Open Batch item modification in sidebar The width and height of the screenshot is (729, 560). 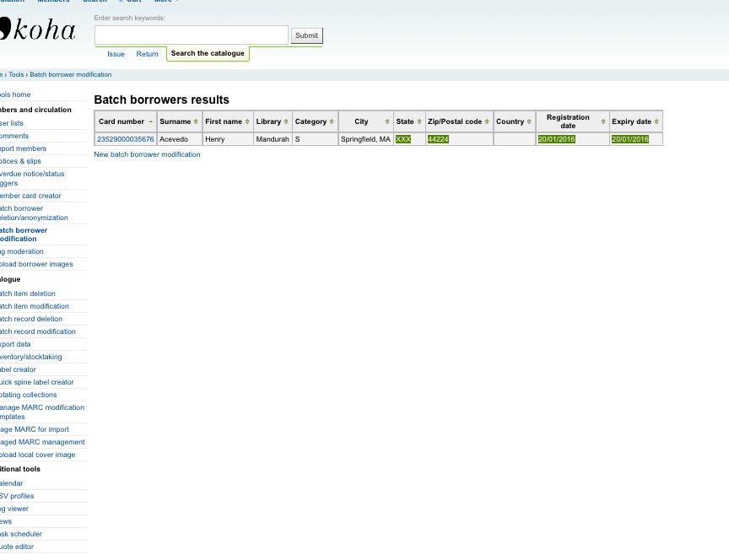tap(35, 306)
